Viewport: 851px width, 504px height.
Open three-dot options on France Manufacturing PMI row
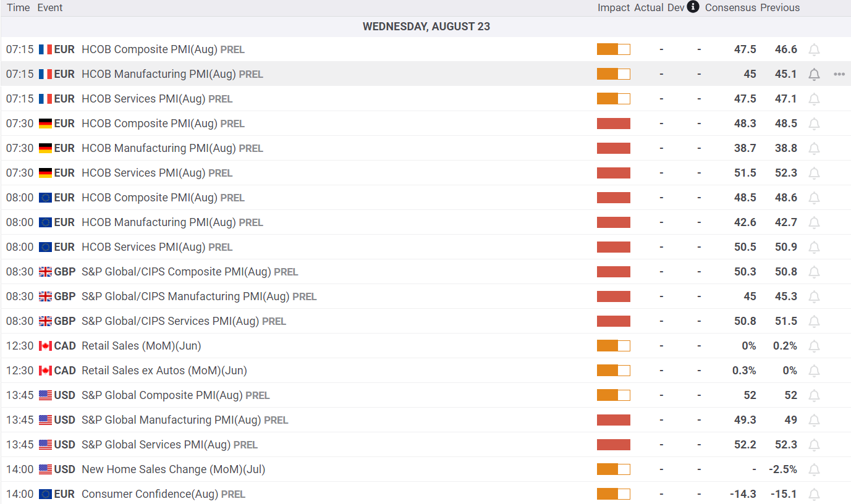[839, 74]
